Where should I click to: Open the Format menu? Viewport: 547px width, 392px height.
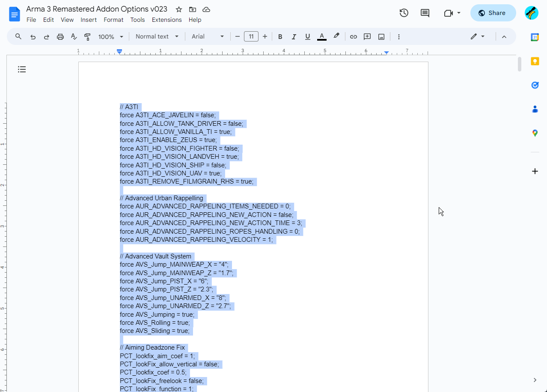click(113, 20)
